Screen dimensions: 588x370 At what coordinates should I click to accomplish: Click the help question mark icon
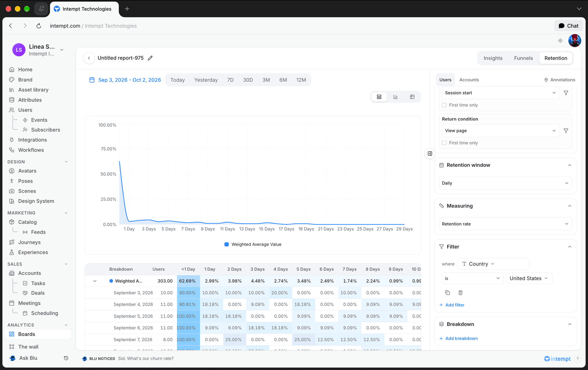pyautogui.click(x=578, y=359)
